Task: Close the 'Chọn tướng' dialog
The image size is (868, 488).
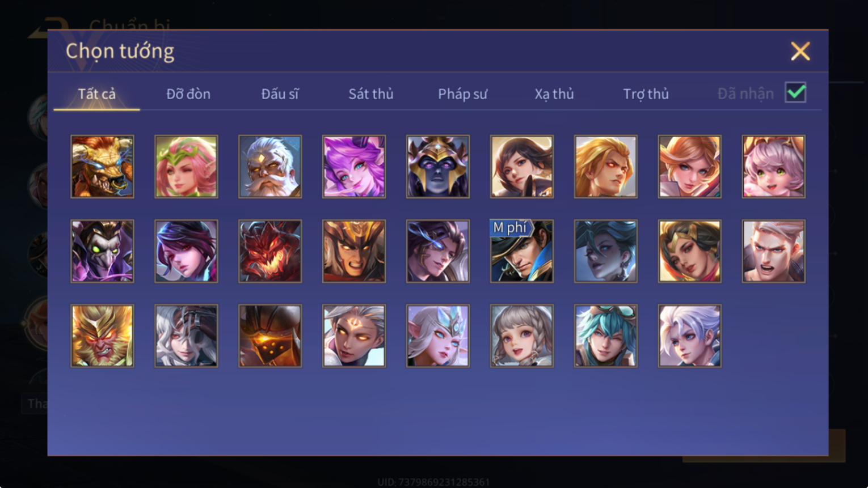Action: coord(800,52)
